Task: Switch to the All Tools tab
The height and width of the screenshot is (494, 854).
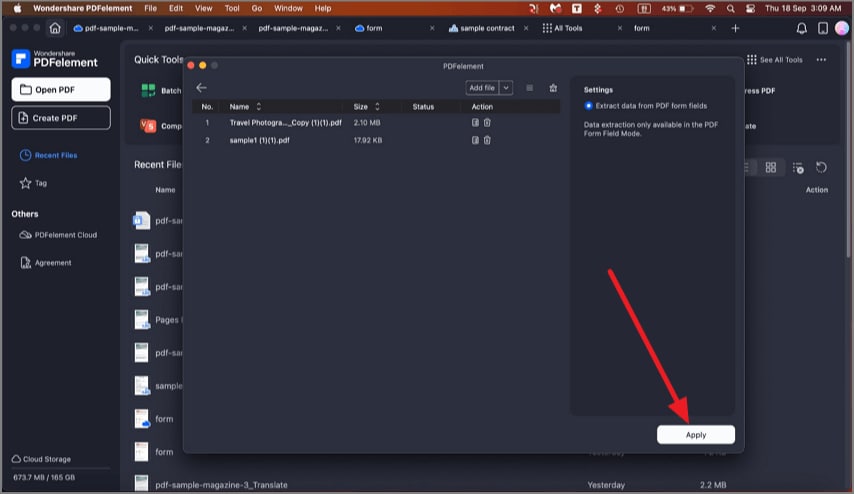Action: 563,28
